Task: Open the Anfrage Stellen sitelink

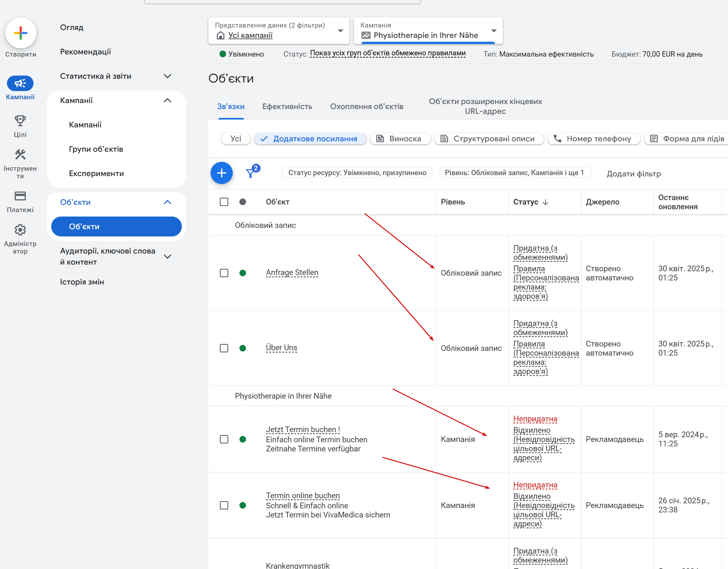Action: (292, 272)
